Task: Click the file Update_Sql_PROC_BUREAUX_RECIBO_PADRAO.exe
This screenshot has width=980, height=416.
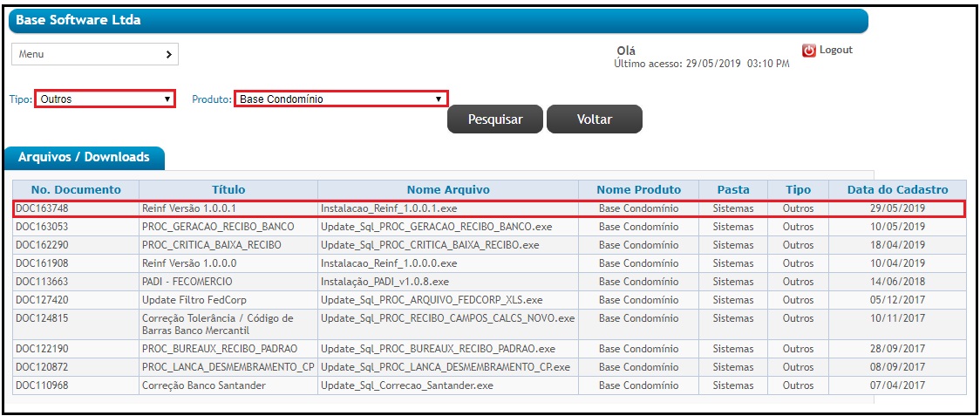Action: point(438,349)
